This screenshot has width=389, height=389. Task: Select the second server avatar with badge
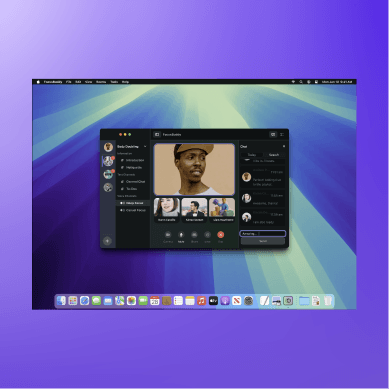click(x=108, y=161)
